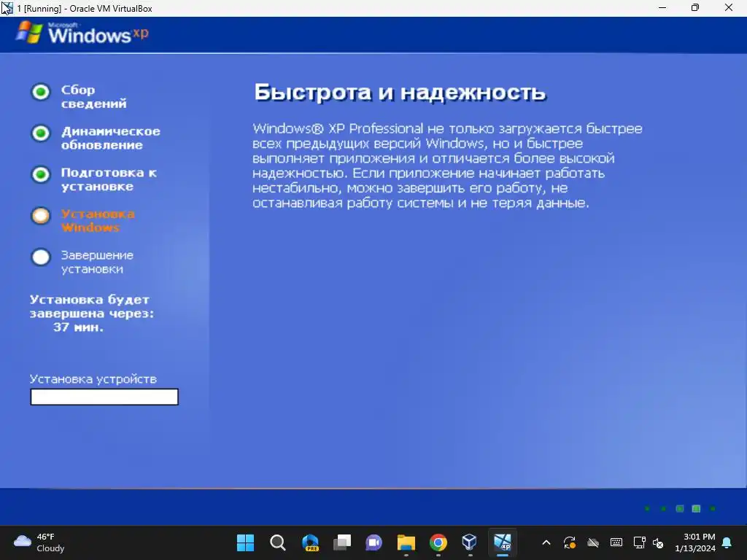Click the 'Завершение установки' step indicator
Image resolution: width=747 pixels, height=560 pixels.
41,257
